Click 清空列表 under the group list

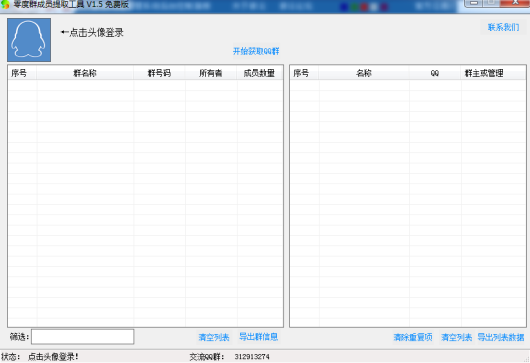(214, 337)
